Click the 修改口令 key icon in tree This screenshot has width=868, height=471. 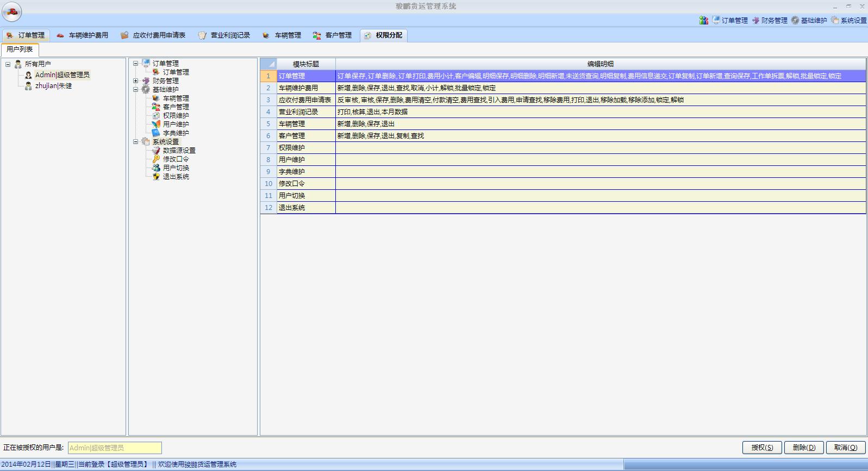point(156,159)
